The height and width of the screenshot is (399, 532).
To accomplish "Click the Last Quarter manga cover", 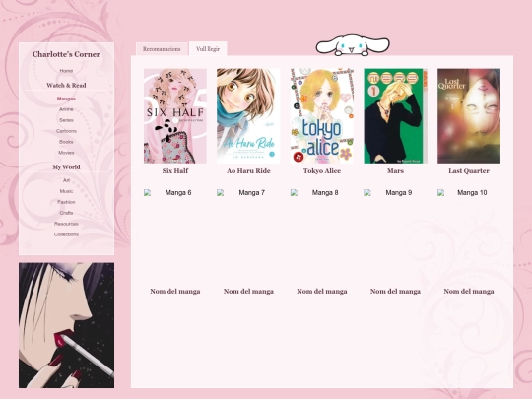I will tap(469, 116).
